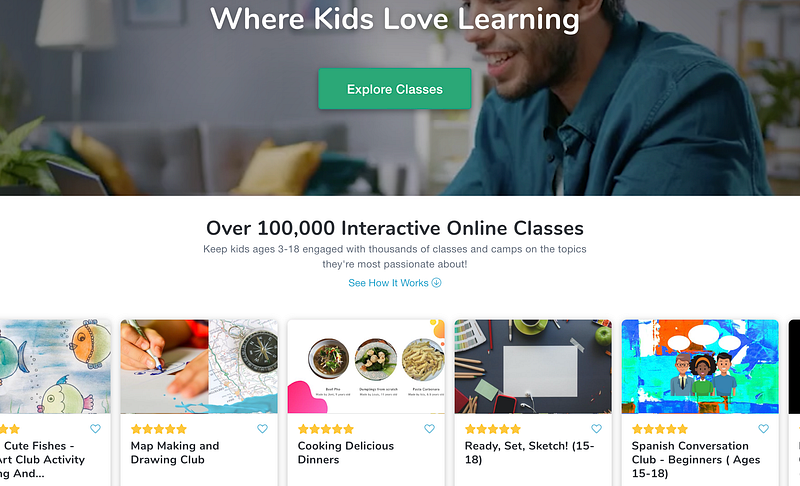
Task: Select the Cooking Delicious Dinners title link
Action: pyautogui.click(x=346, y=453)
